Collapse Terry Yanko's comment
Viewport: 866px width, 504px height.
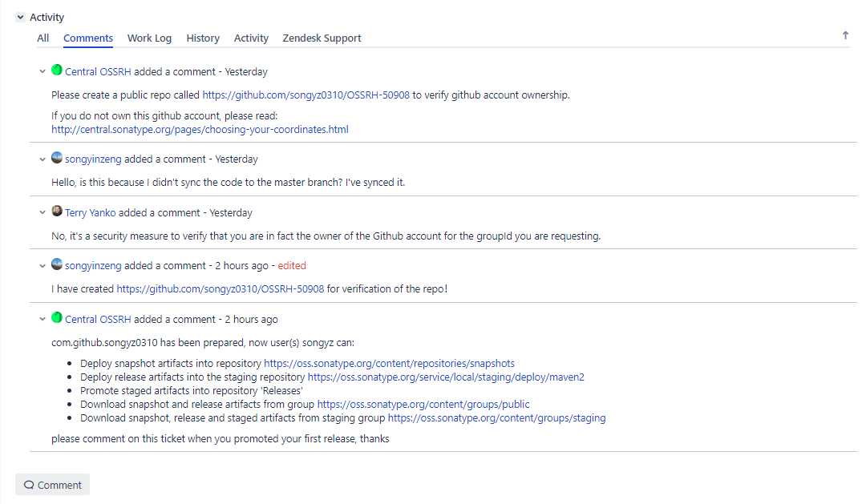coord(42,212)
